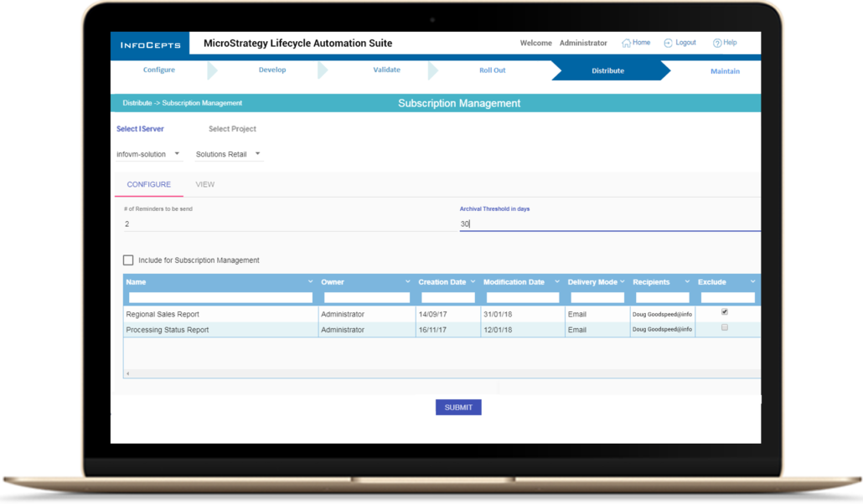This screenshot has height=504, width=863.
Task: Uncheck Exclude for Regional Sales Report
Action: click(725, 312)
